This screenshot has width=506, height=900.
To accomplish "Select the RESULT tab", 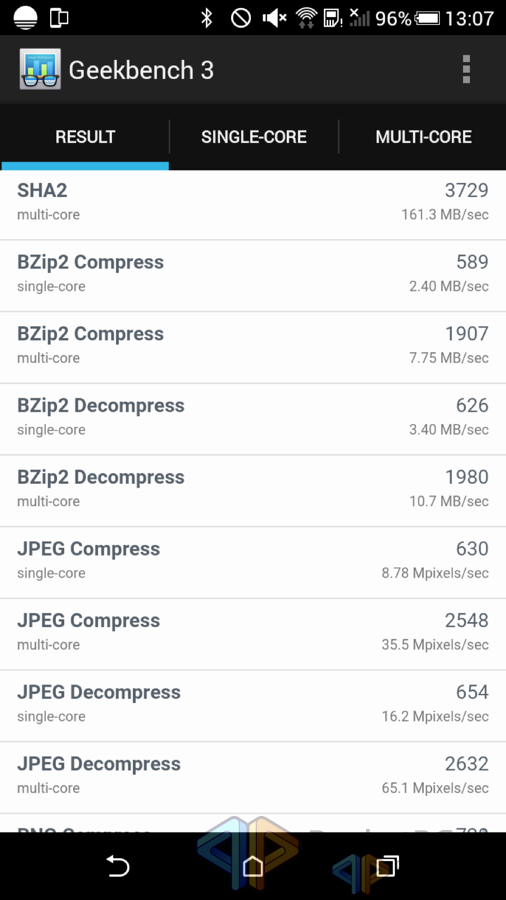I will click(85, 137).
